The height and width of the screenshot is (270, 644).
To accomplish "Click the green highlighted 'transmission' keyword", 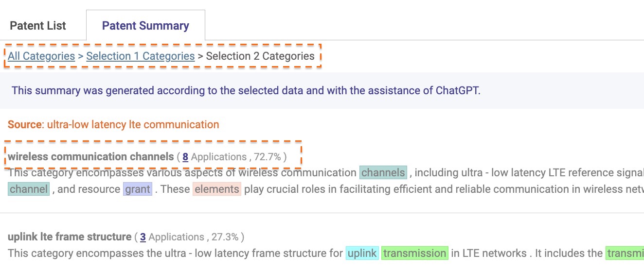I will tap(415, 253).
